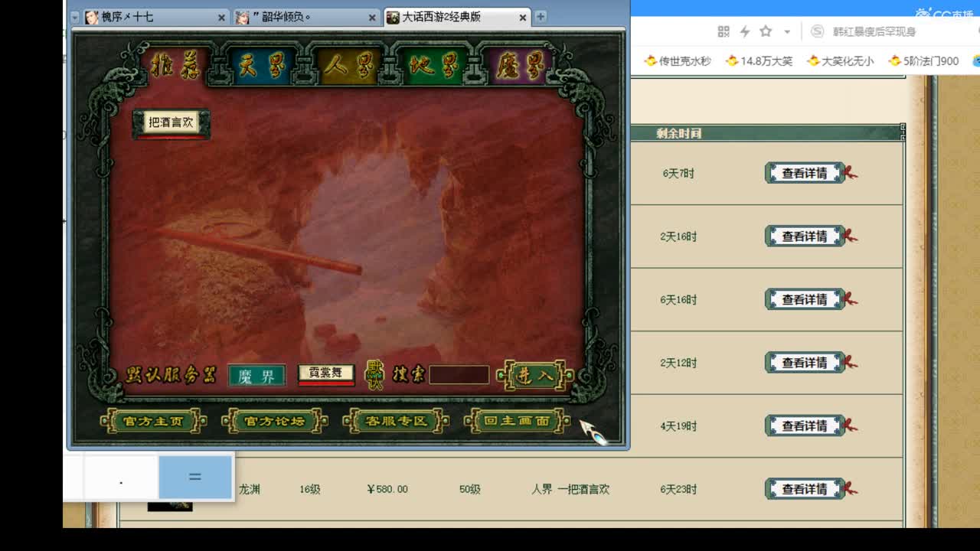Image resolution: width=980 pixels, height=551 pixels.
Task: Close the 大话西游2经典版 tab
Action: (523, 18)
